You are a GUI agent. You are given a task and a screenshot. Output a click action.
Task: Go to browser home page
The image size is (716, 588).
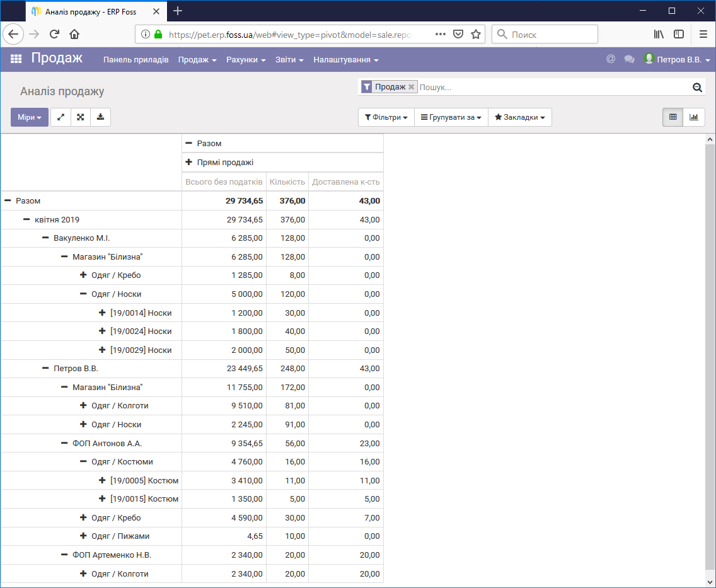coord(74,34)
